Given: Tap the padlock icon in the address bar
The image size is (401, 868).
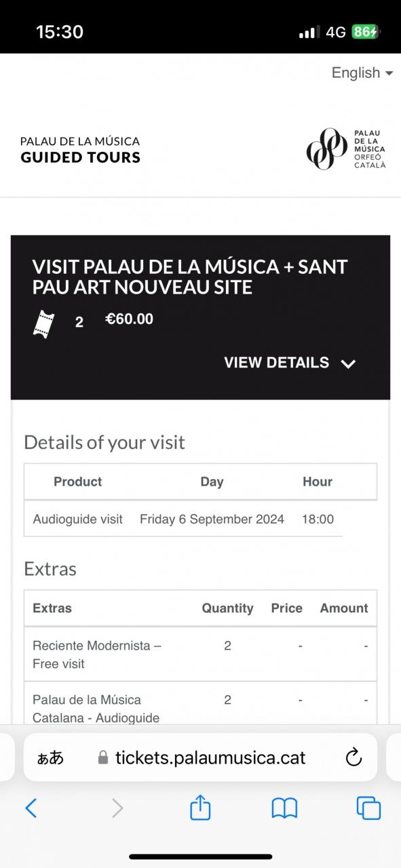Looking at the screenshot, I should (x=103, y=757).
